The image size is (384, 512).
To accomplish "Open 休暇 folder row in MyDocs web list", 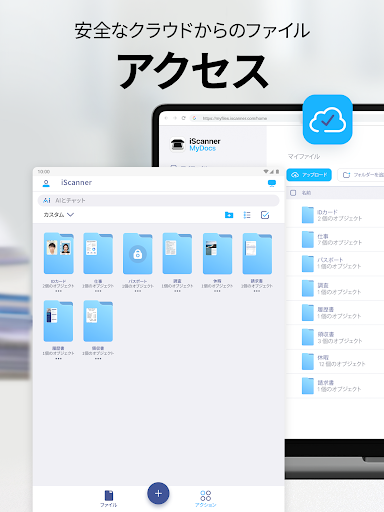I will pyautogui.click(x=335, y=361).
